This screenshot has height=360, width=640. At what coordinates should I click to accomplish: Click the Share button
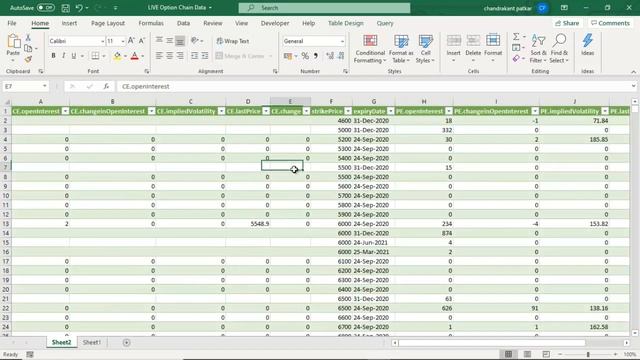tap(567, 23)
